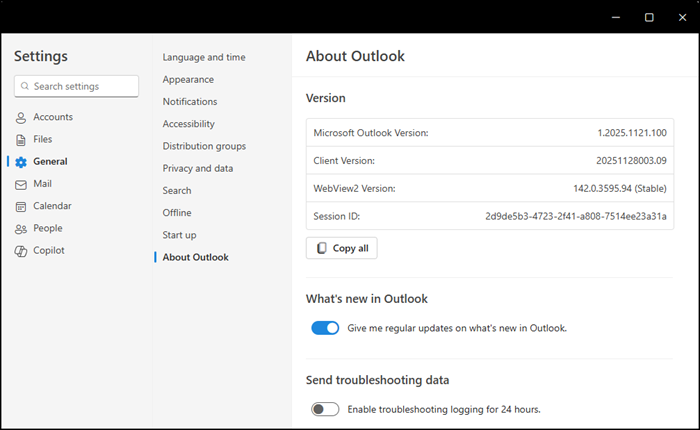
Task: Click the Session ID value
Action: pos(576,216)
